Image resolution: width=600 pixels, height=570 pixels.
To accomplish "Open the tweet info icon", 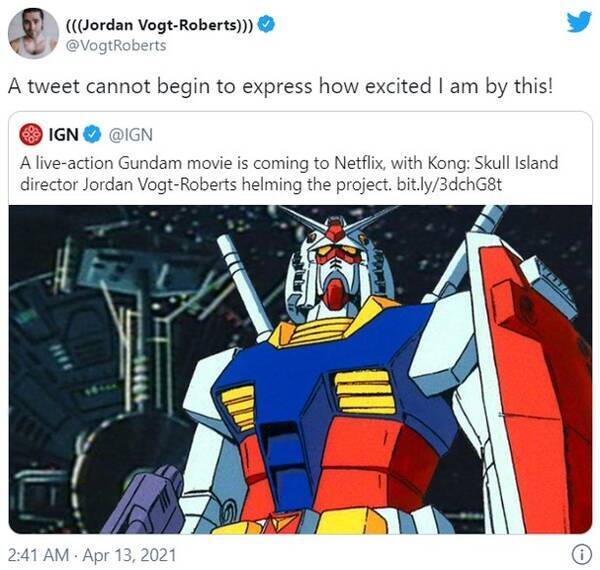I will pos(582,555).
